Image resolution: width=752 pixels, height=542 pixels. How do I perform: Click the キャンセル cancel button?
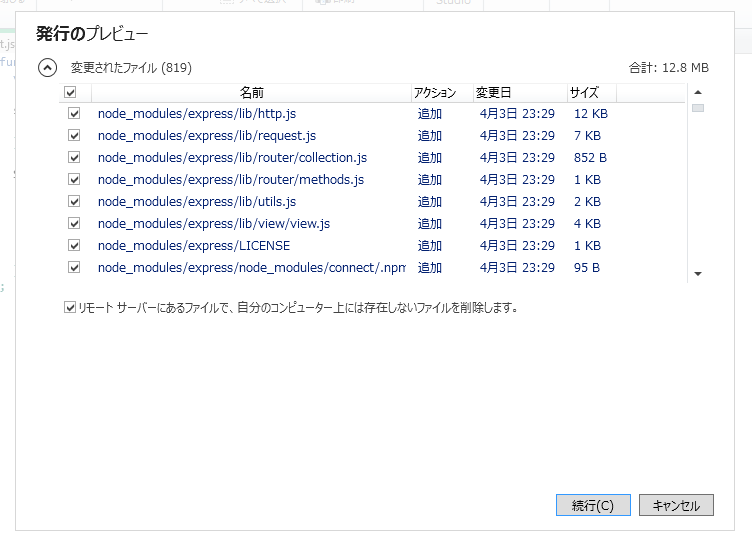676,505
